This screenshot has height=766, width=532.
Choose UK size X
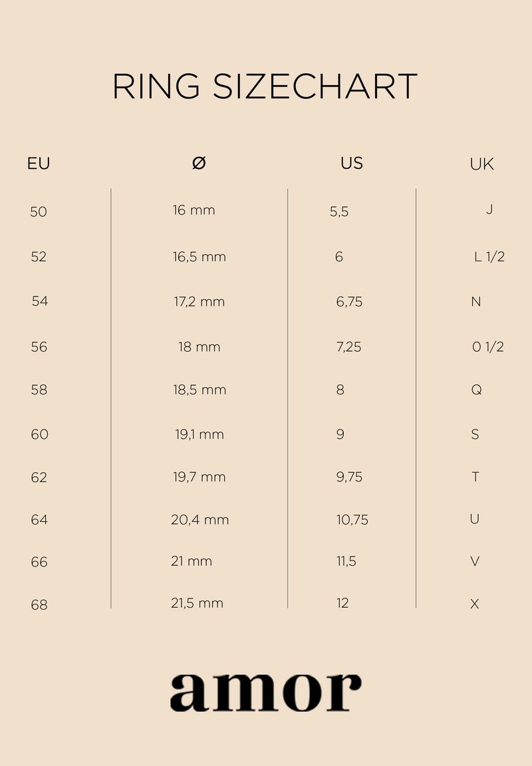(475, 604)
